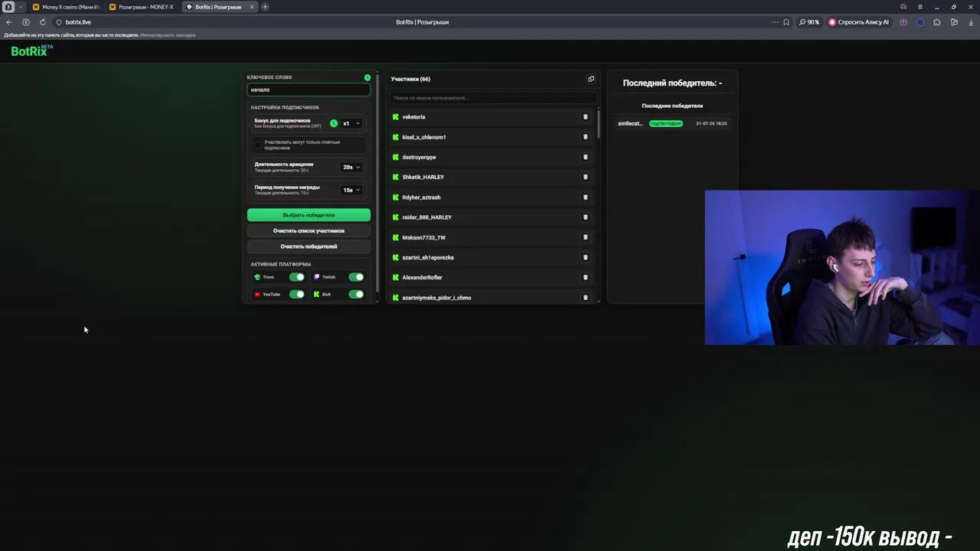Copy the participants list with the copy icon

[x=590, y=79]
